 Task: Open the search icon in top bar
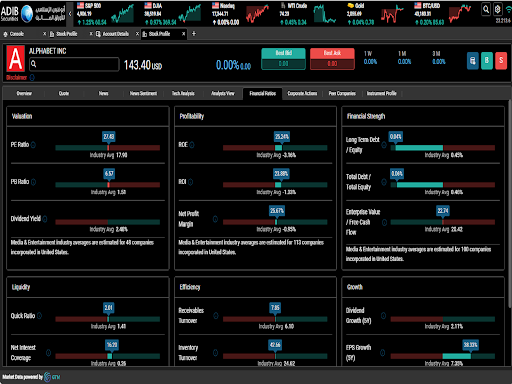click(x=486, y=9)
